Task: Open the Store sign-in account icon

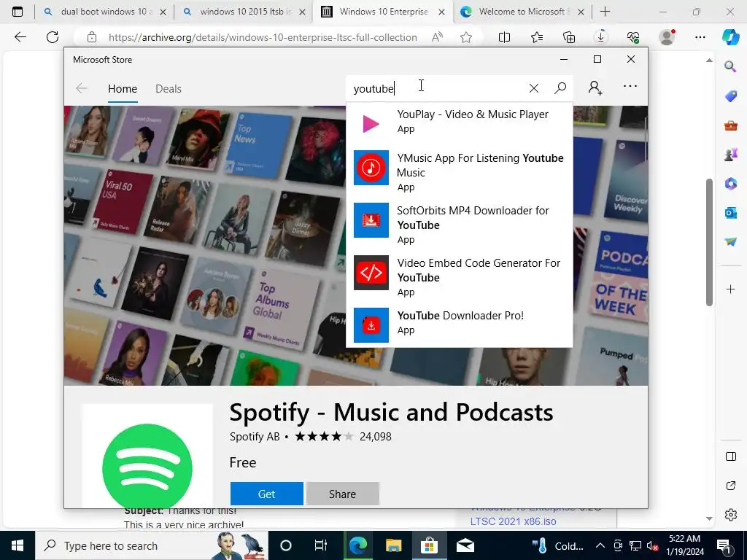Action: (595, 88)
